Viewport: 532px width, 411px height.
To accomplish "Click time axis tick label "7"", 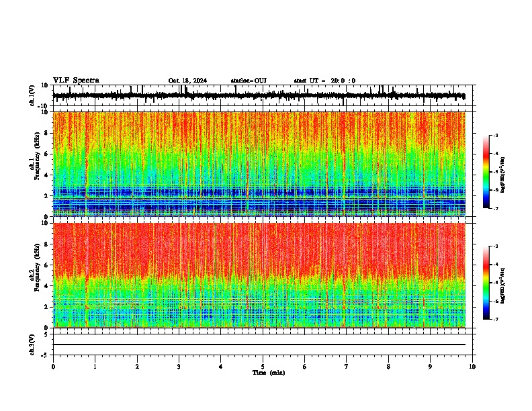I will point(347,367).
